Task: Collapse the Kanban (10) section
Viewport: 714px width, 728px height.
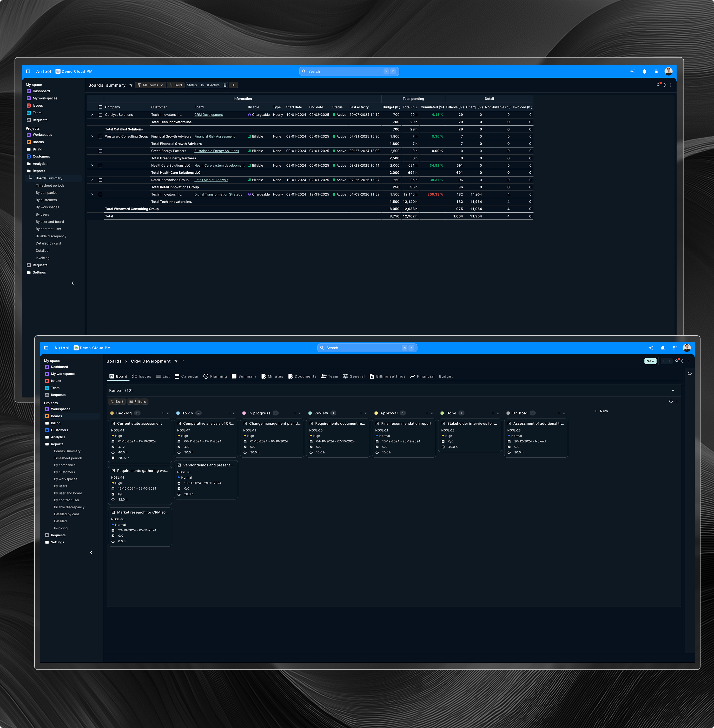Action: click(x=673, y=390)
